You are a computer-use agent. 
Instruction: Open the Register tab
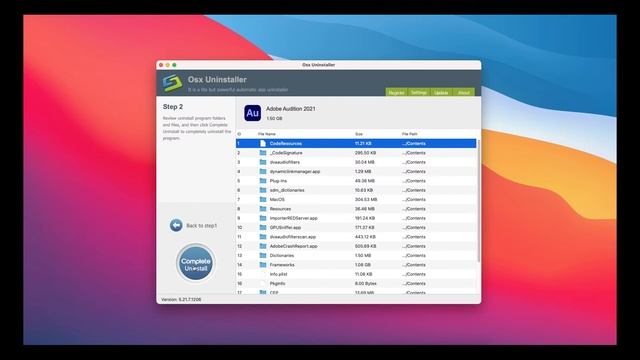tap(396, 93)
